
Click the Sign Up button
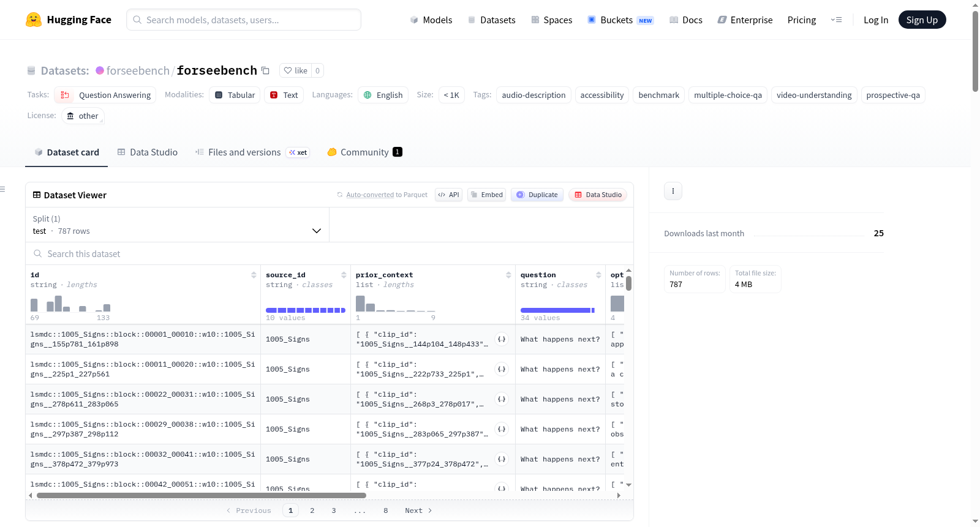(x=922, y=20)
